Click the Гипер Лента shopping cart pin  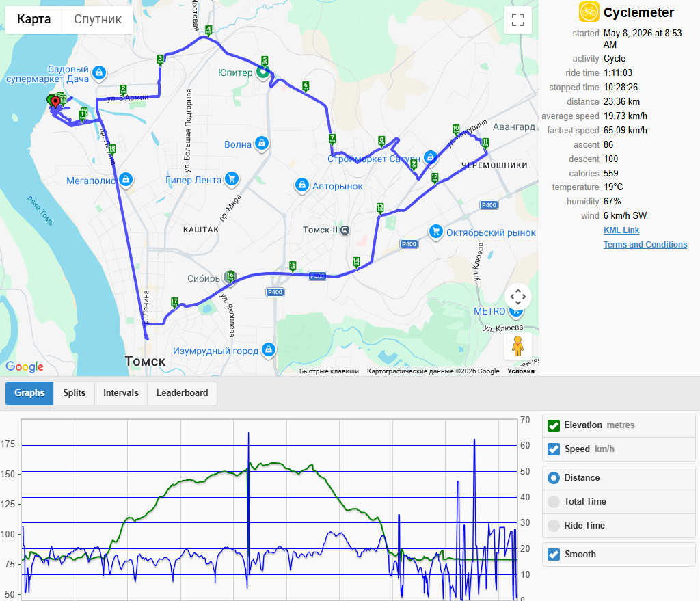(x=231, y=180)
